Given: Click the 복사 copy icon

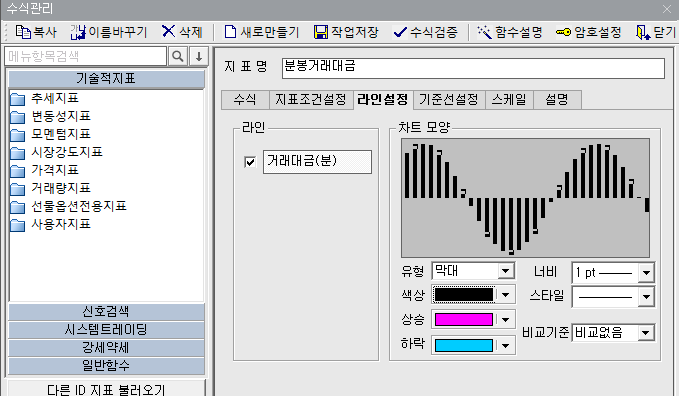Looking at the screenshot, I should pos(23,32).
